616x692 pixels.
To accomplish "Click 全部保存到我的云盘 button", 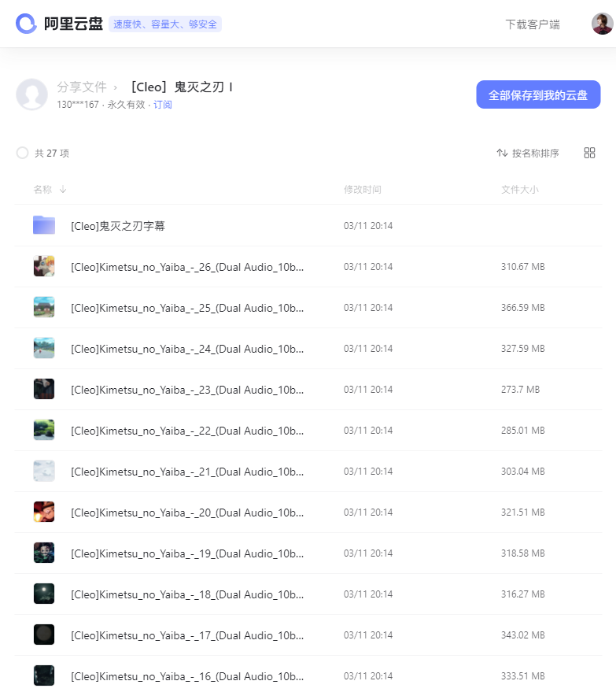I will click(538, 94).
